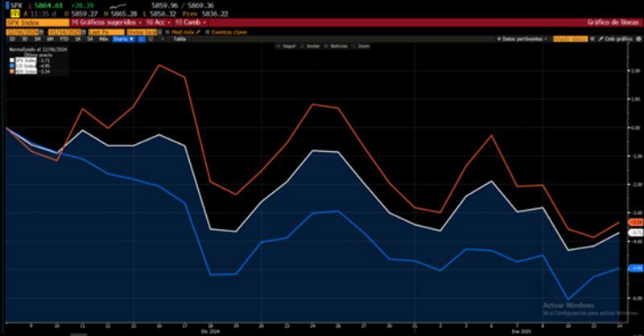
Task: Click the settings gear icon at top right
Action: pyautogui.click(x=637, y=39)
